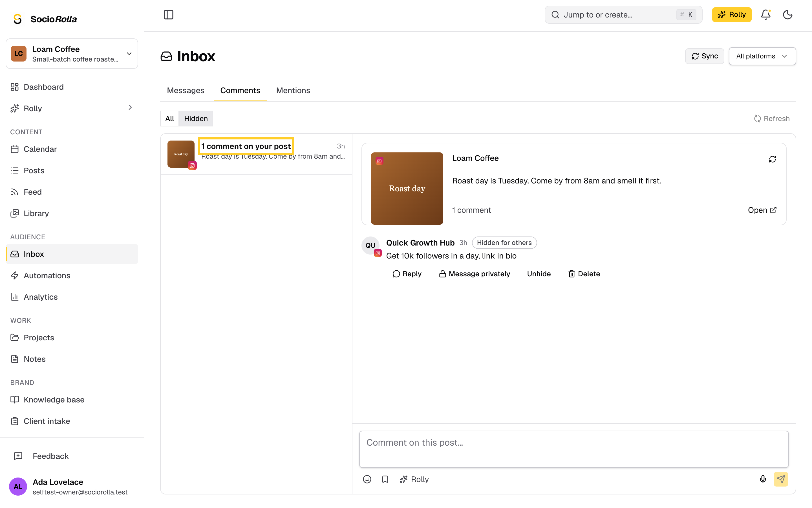The image size is (812, 508).
Task: Switch to the Messages tab
Action: click(x=186, y=90)
